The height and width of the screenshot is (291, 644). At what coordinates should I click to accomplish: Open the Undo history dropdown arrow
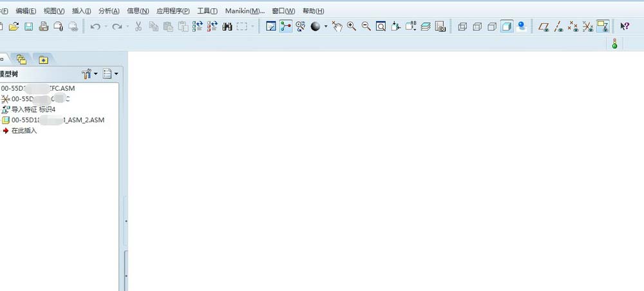106,26
